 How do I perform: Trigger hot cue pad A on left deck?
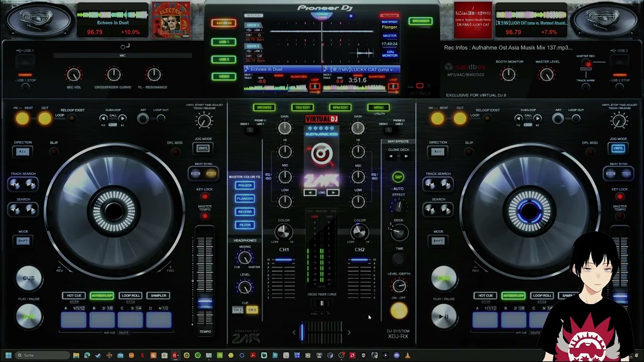point(74,320)
